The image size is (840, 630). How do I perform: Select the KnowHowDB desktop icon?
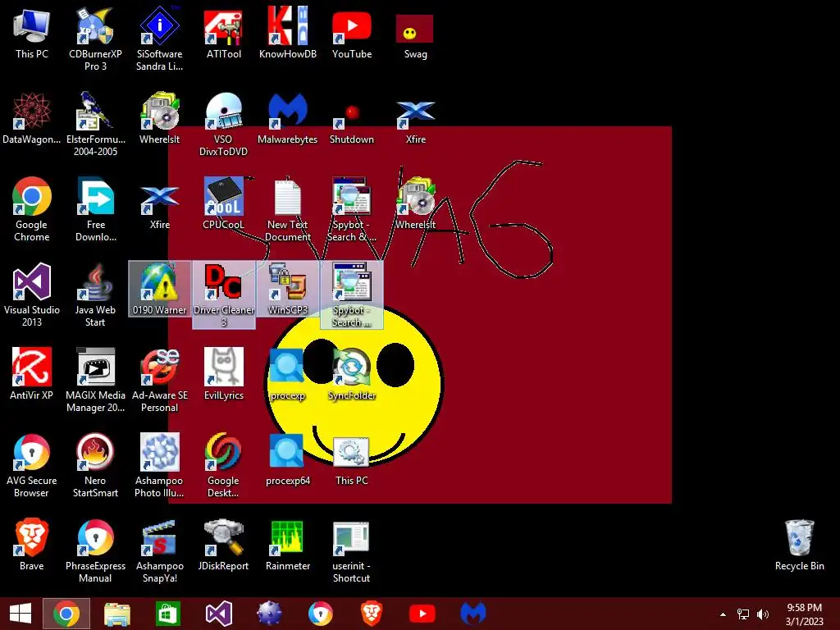coord(288,33)
